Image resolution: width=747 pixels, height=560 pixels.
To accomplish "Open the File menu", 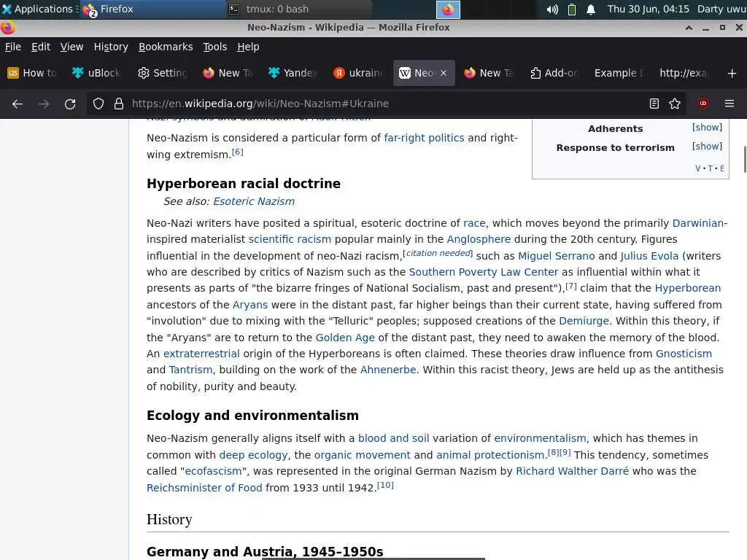I will pos(13,47).
